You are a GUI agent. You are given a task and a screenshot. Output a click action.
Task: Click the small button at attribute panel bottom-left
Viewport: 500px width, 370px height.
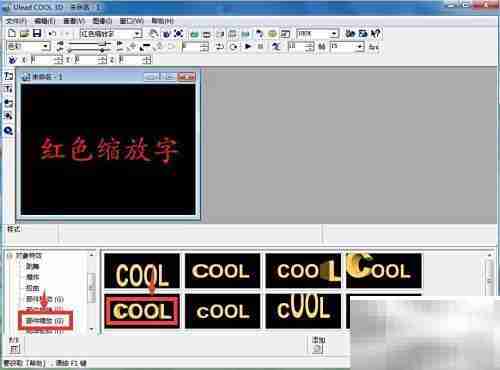pos(14,349)
